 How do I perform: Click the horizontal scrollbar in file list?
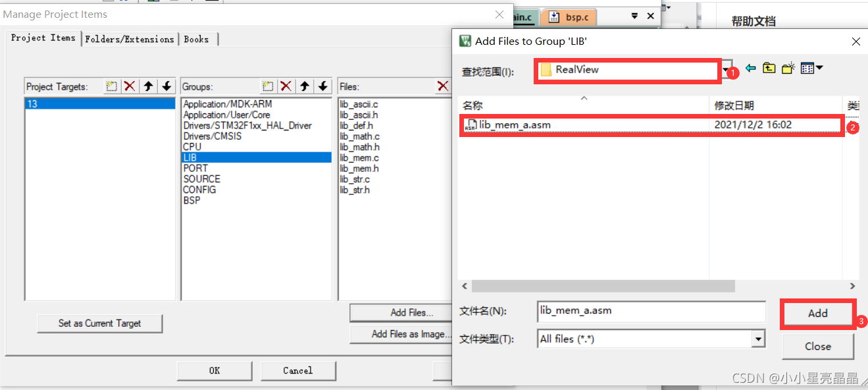coord(603,286)
